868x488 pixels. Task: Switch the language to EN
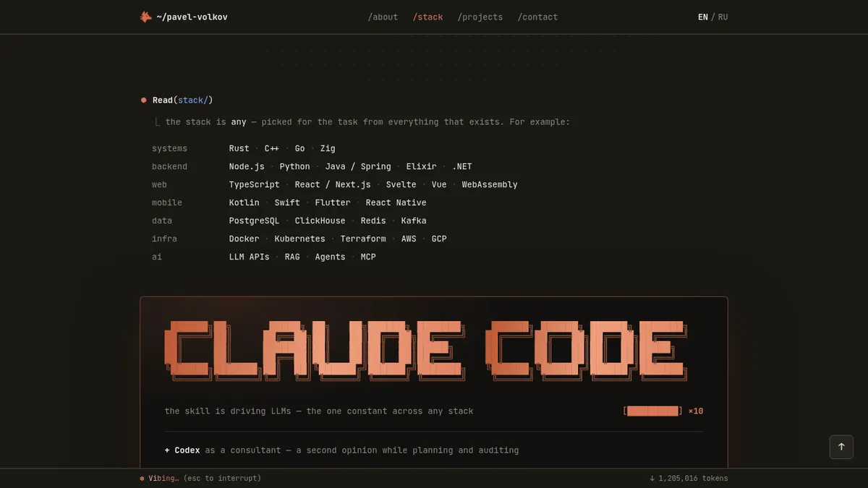pyautogui.click(x=703, y=17)
